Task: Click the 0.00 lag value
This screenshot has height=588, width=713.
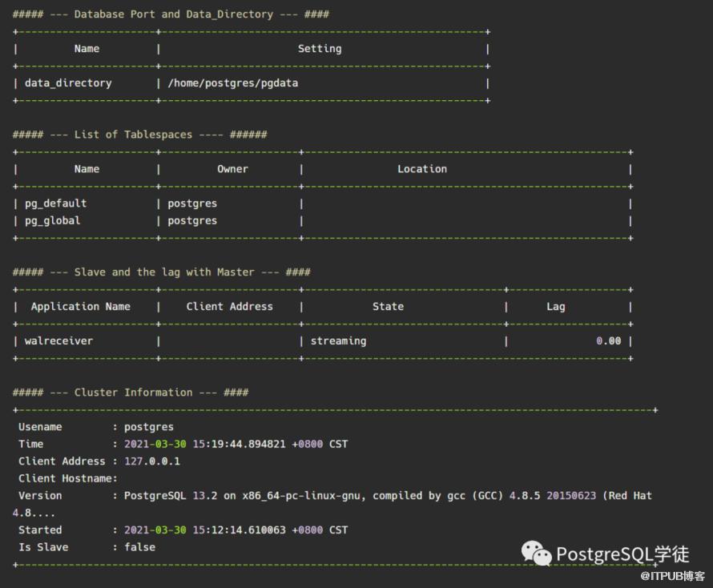Action: [x=608, y=341]
